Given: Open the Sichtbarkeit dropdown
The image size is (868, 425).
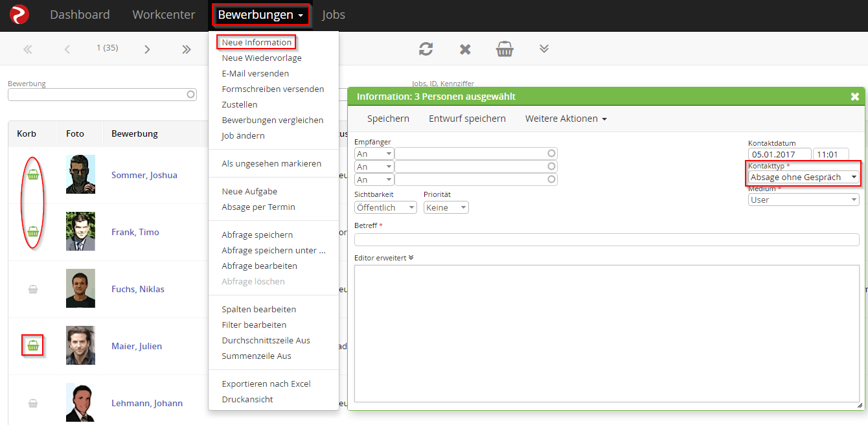Looking at the screenshot, I should click(385, 207).
